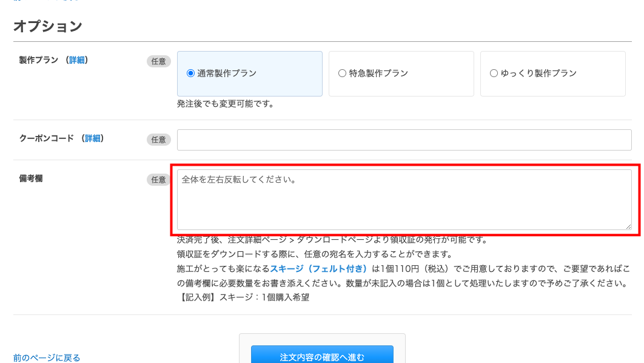Click the 製作プラン row label
This screenshot has width=644, height=363.
coord(39,60)
